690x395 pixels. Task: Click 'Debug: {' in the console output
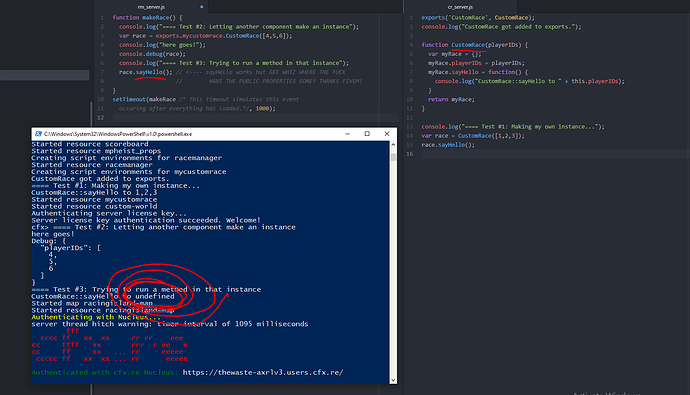[x=48, y=241]
